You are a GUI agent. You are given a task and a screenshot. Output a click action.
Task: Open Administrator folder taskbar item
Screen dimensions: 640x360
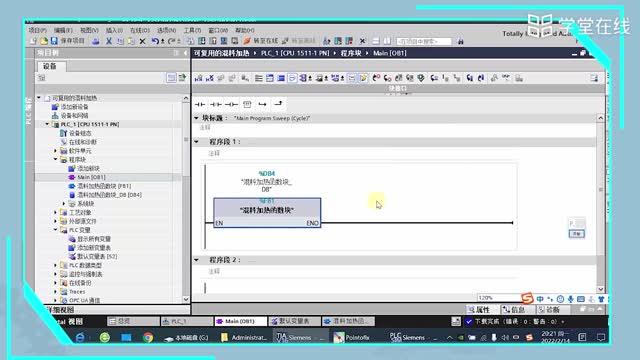point(244,338)
